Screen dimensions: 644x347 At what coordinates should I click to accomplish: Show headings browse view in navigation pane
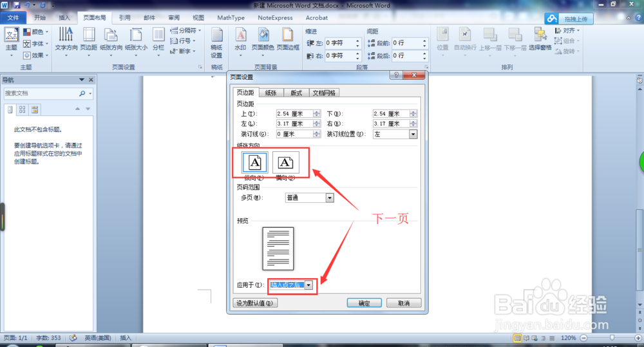(10, 109)
